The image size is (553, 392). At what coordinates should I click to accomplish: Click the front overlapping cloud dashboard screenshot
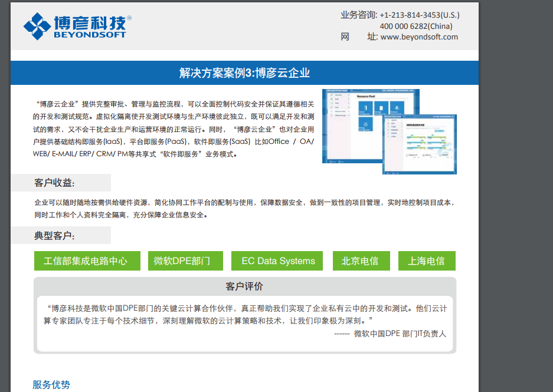[x=420, y=144]
